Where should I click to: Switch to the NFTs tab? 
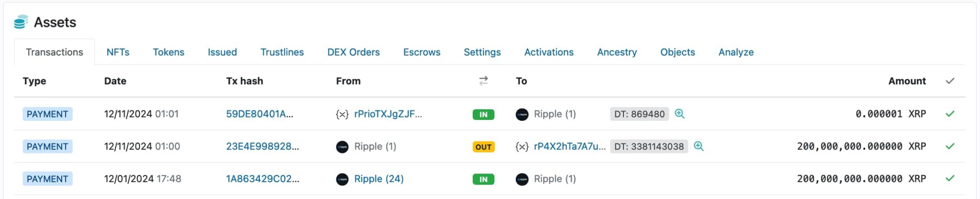(x=118, y=52)
